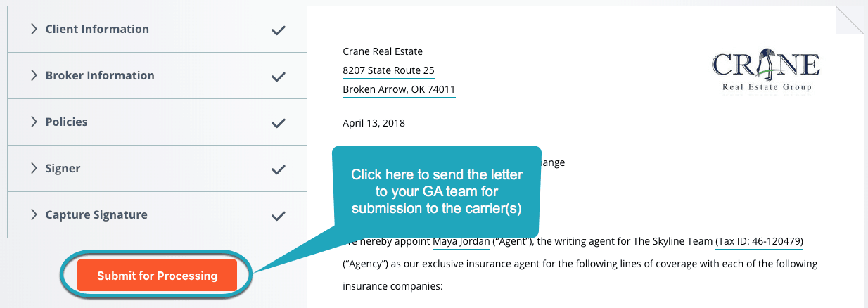Screen dimensions: 868x308
Task: Click the checkmark beside Client Information
Action: tap(279, 30)
